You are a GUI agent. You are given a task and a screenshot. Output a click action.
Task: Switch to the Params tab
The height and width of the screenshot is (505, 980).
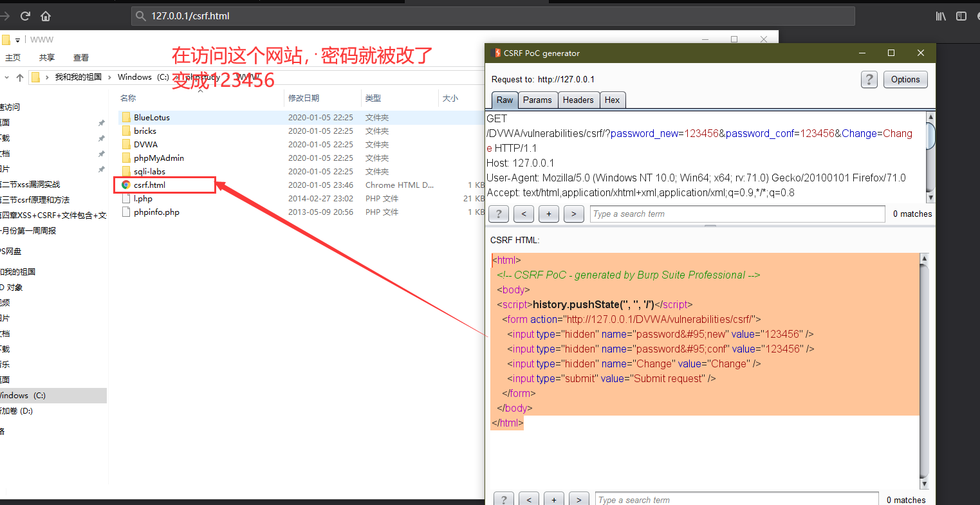(x=537, y=100)
